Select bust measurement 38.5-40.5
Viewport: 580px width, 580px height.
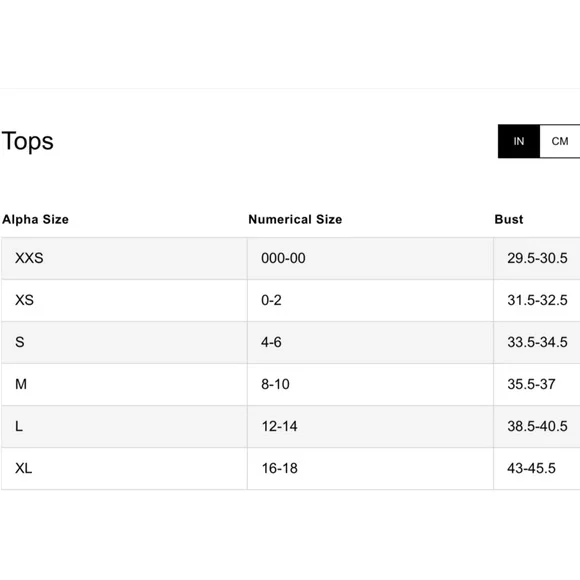click(537, 426)
